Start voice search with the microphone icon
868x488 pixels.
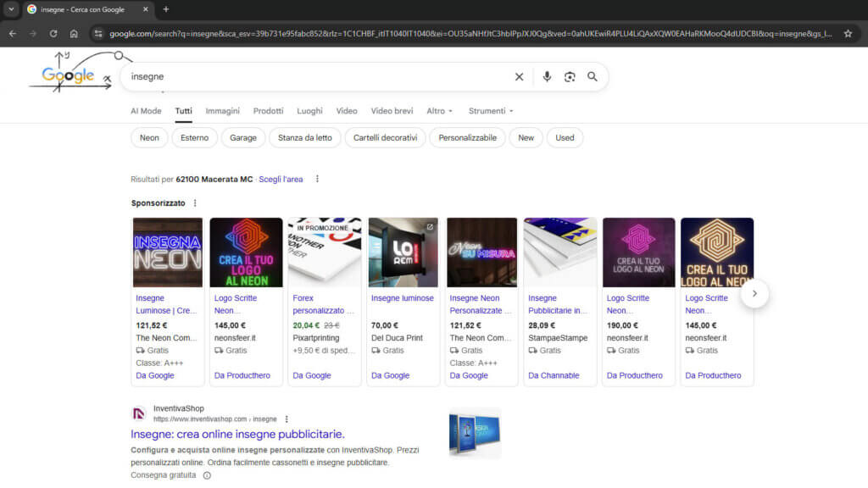547,77
